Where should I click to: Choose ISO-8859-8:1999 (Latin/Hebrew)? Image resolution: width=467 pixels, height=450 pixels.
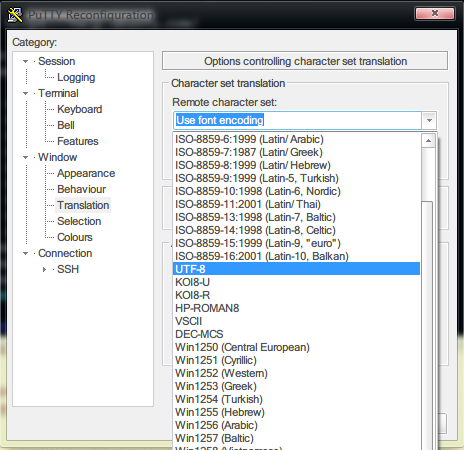coord(297,165)
